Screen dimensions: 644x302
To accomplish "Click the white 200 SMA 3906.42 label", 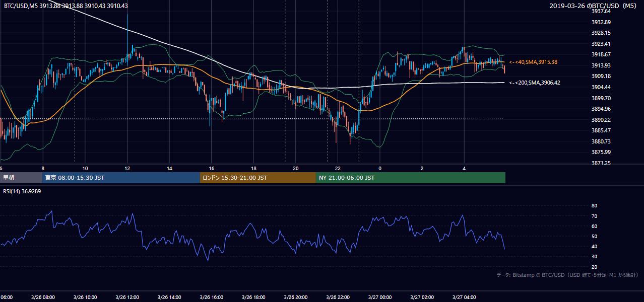I will click(535, 83).
